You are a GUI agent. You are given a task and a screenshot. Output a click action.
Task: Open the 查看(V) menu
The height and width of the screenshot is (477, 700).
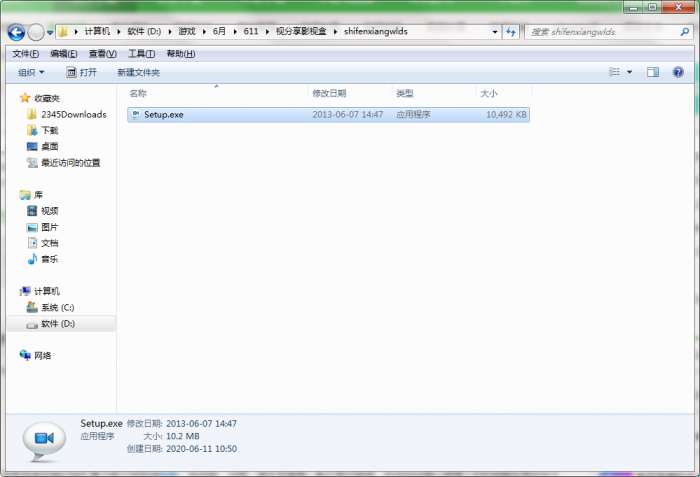[x=103, y=54]
